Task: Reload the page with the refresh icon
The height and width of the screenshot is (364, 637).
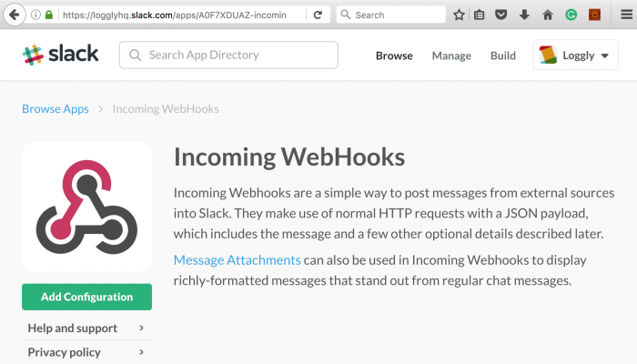Action: click(x=317, y=15)
